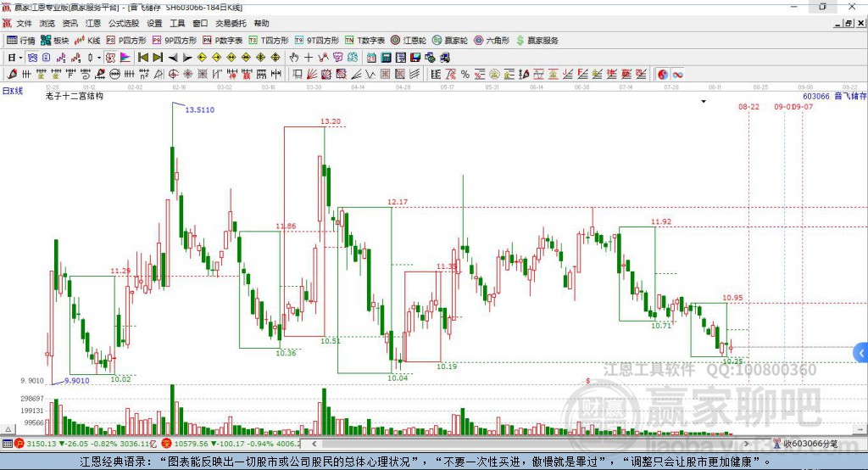Image resolution: width=868 pixels, height=470 pixels.
Task: Open 赢家服务 with dollar icon
Action: click(537, 41)
